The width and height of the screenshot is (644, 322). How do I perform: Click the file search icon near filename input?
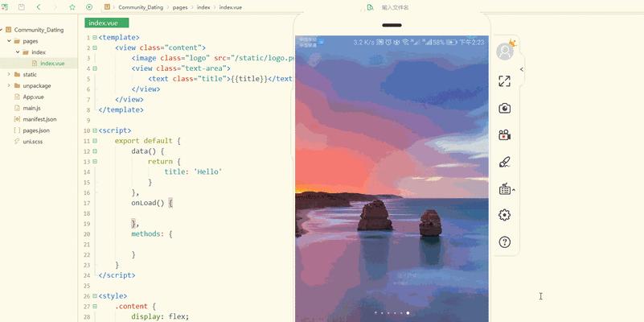click(x=370, y=7)
